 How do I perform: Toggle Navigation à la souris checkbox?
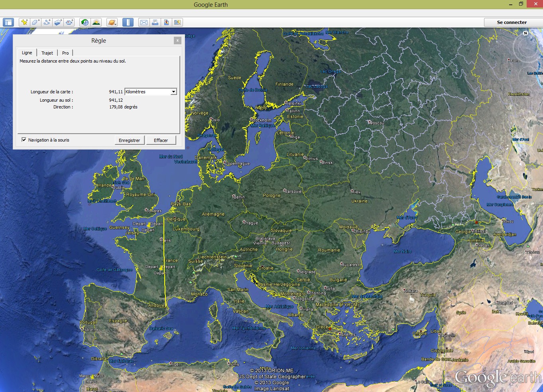click(x=24, y=140)
